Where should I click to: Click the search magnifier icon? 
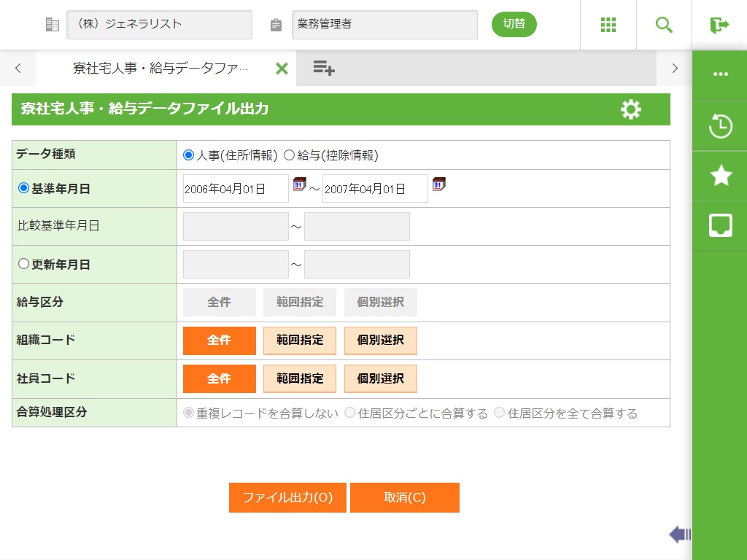click(664, 25)
